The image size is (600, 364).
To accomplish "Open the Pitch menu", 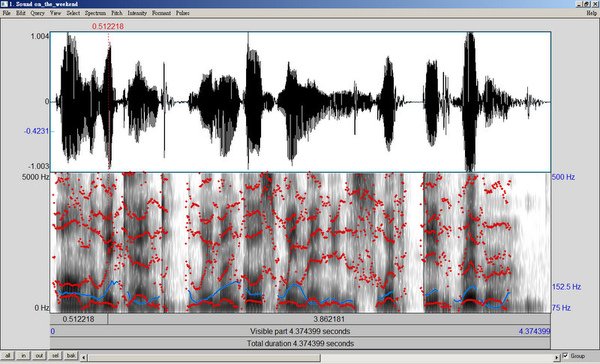I will click(x=117, y=13).
